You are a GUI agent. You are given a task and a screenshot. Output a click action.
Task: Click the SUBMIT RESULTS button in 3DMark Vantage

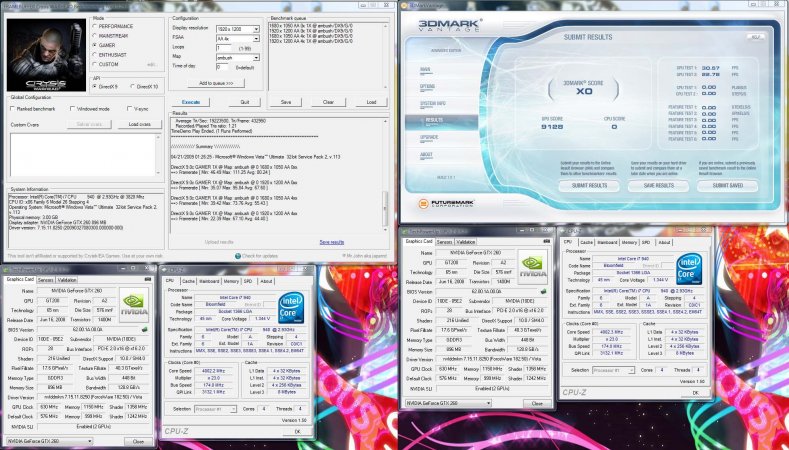tap(589, 186)
